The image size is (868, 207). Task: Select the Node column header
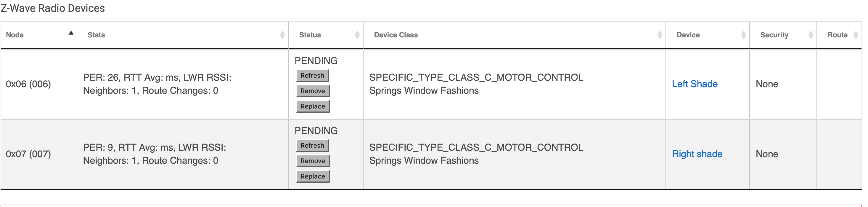click(x=15, y=35)
